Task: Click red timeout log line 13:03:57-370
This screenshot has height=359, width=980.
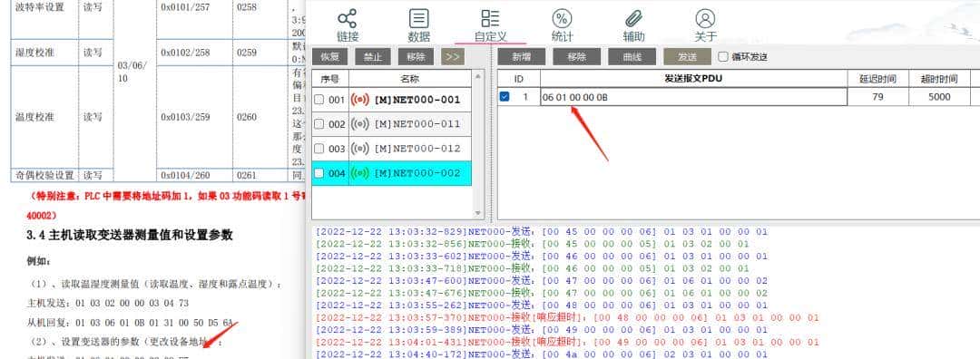Action: [x=567, y=318]
